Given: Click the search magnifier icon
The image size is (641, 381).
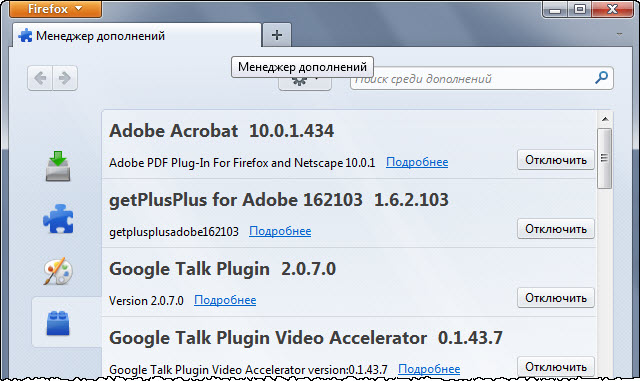Looking at the screenshot, I should click(601, 77).
